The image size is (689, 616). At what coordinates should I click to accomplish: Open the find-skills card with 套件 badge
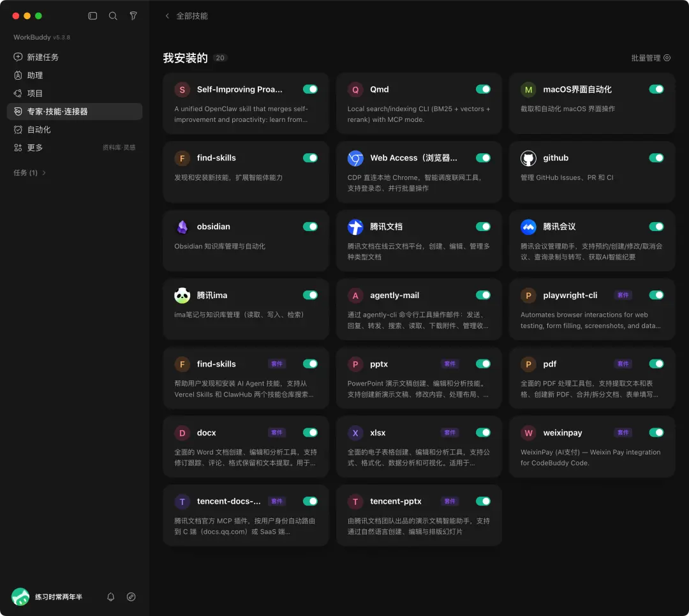[x=246, y=378]
